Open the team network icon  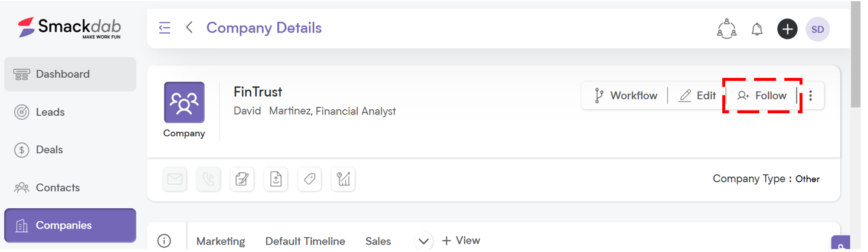click(726, 28)
